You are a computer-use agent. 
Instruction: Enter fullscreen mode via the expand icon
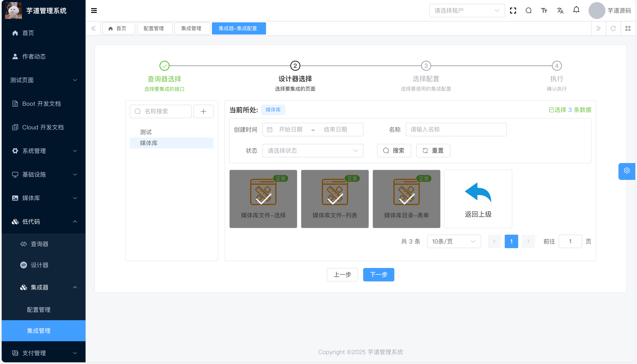tap(513, 11)
